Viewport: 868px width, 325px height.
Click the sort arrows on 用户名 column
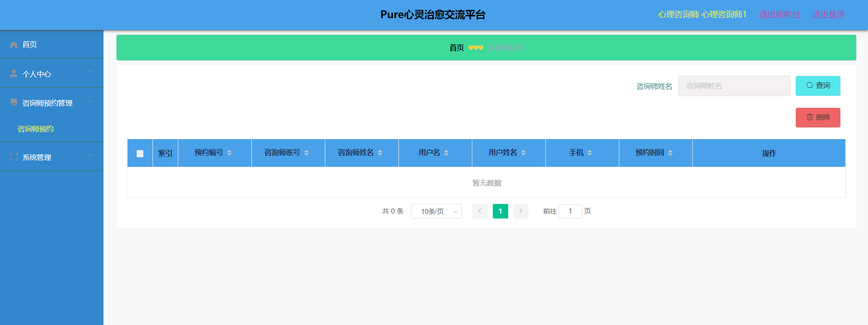446,153
